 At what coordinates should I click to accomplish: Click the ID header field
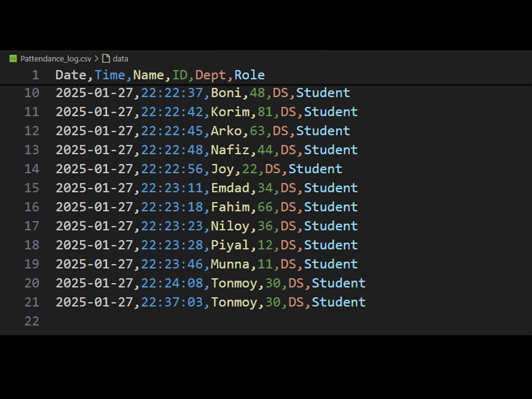point(180,75)
